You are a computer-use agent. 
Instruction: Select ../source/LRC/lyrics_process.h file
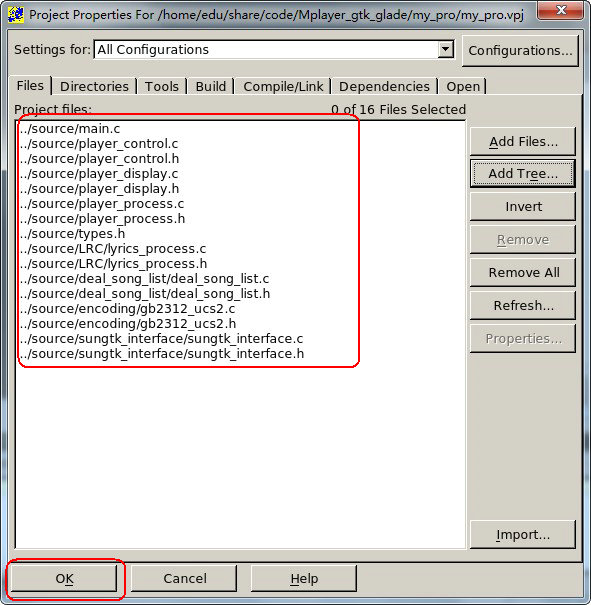[113, 264]
